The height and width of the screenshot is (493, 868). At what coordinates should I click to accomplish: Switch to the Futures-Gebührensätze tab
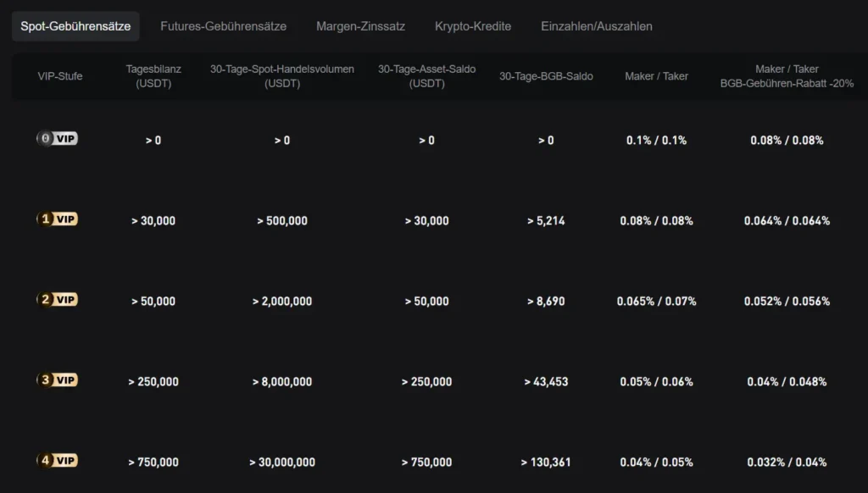click(223, 26)
